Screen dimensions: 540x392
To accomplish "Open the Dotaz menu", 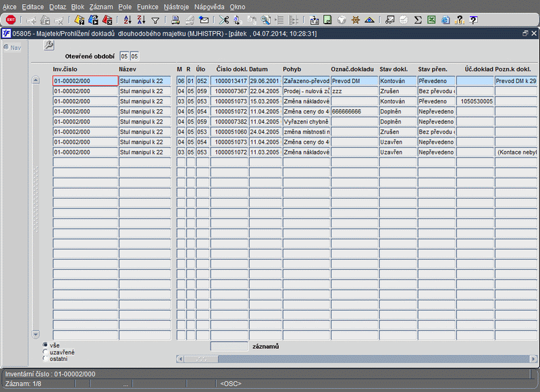I will [57, 7].
